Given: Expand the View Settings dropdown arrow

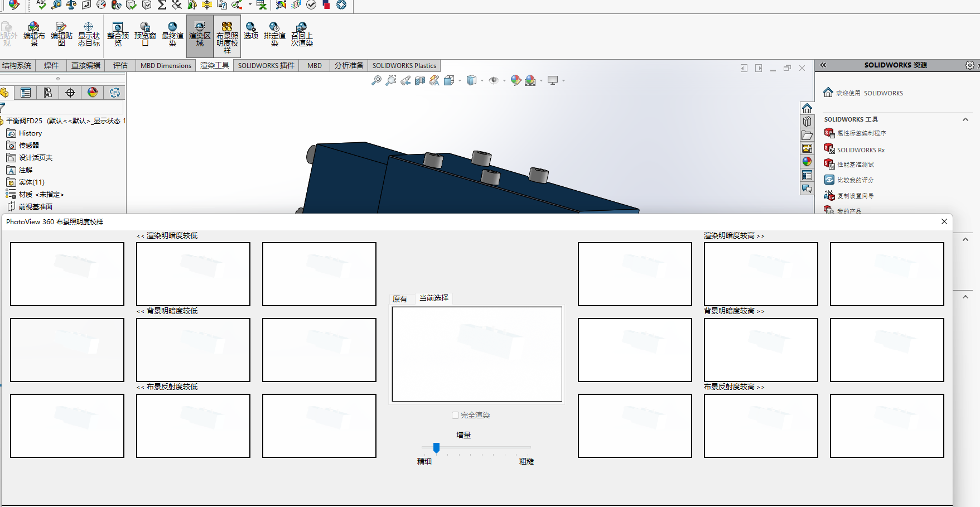Looking at the screenshot, I should pos(563,80).
